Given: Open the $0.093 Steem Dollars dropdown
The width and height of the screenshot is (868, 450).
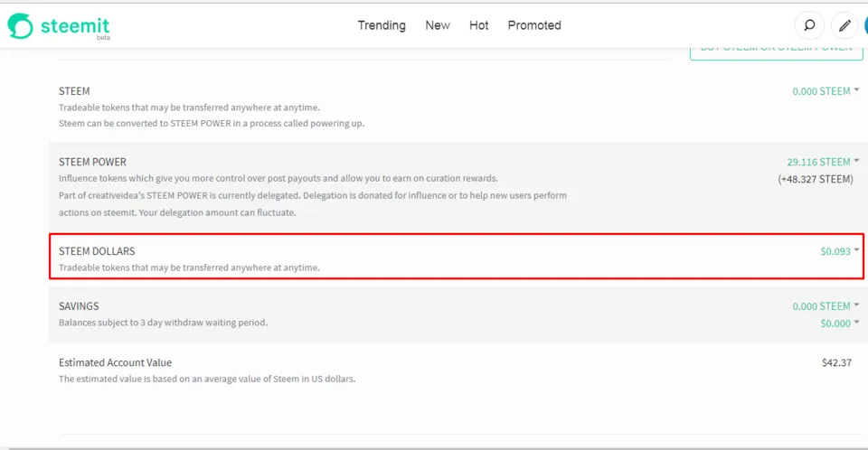Looking at the screenshot, I should (839, 251).
